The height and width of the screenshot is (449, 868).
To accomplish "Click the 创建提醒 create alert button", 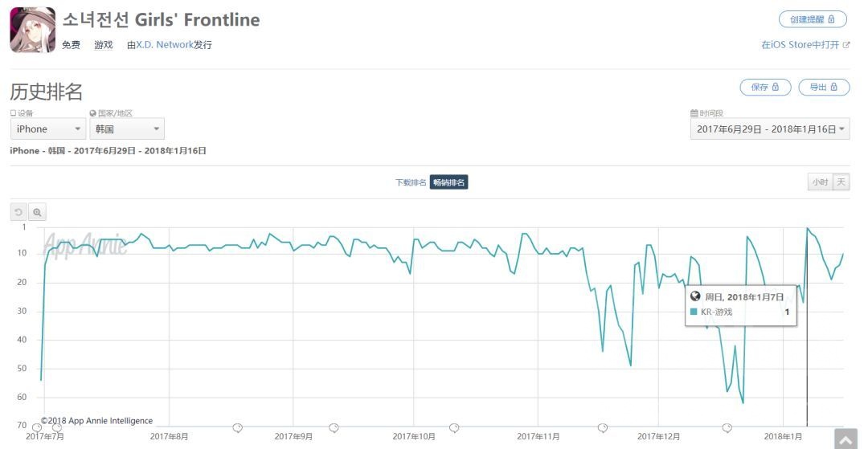I will pyautogui.click(x=813, y=19).
